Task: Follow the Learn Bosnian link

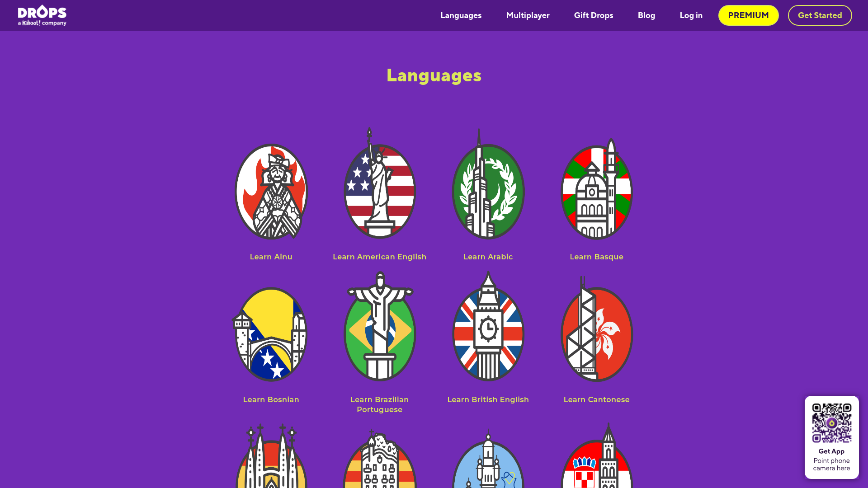Action: pyautogui.click(x=271, y=399)
